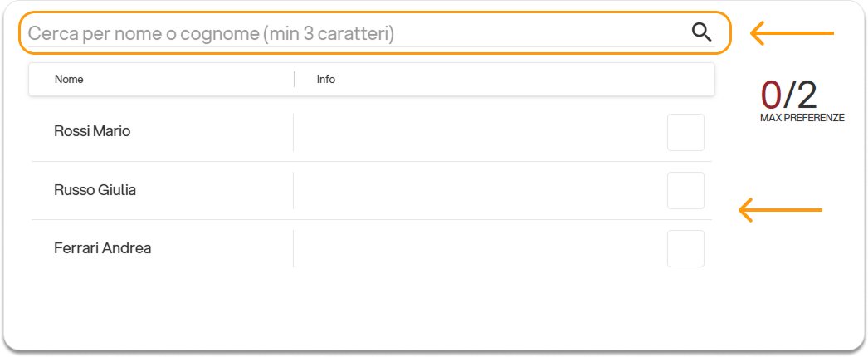Click the red zero in preference counter
The height and width of the screenshot is (357, 868).
tap(771, 95)
